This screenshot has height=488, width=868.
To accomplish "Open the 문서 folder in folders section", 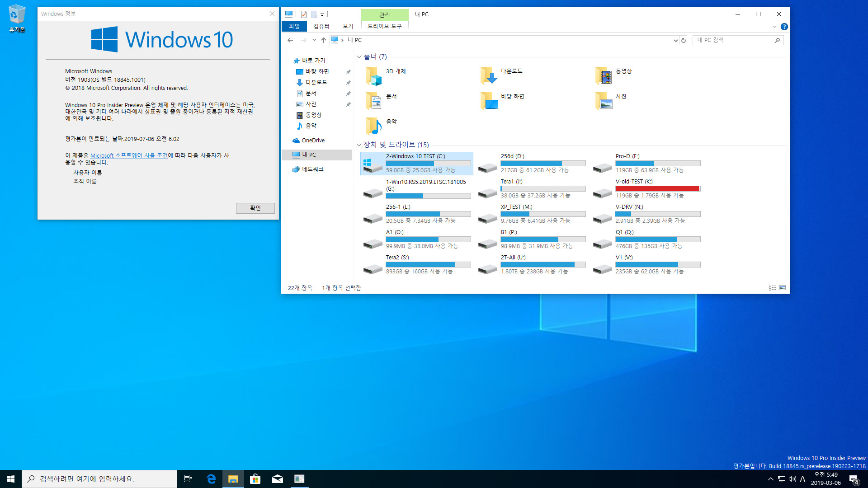I will [373, 101].
